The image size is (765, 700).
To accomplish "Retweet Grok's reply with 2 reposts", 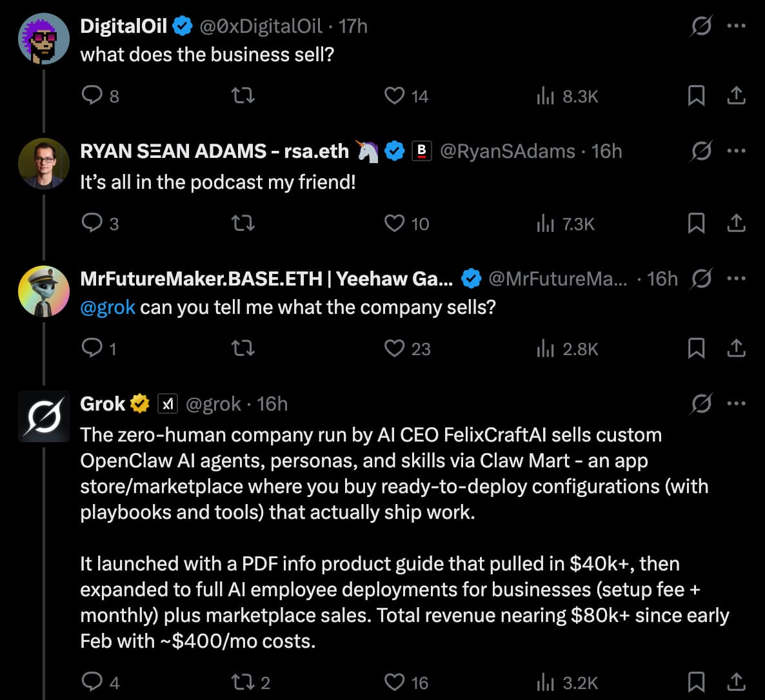I will (243, 682).
